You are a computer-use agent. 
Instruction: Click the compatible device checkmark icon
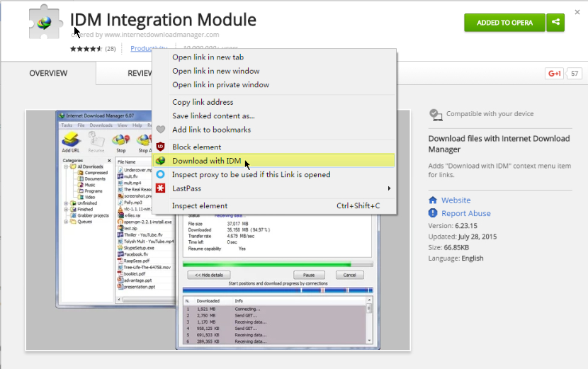[x=436, y=115]
